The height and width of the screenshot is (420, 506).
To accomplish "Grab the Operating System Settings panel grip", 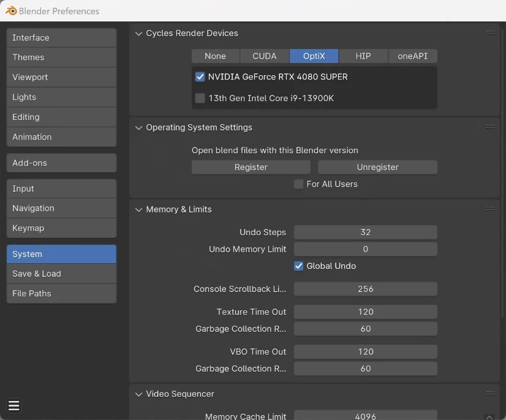I will [490, 127].
